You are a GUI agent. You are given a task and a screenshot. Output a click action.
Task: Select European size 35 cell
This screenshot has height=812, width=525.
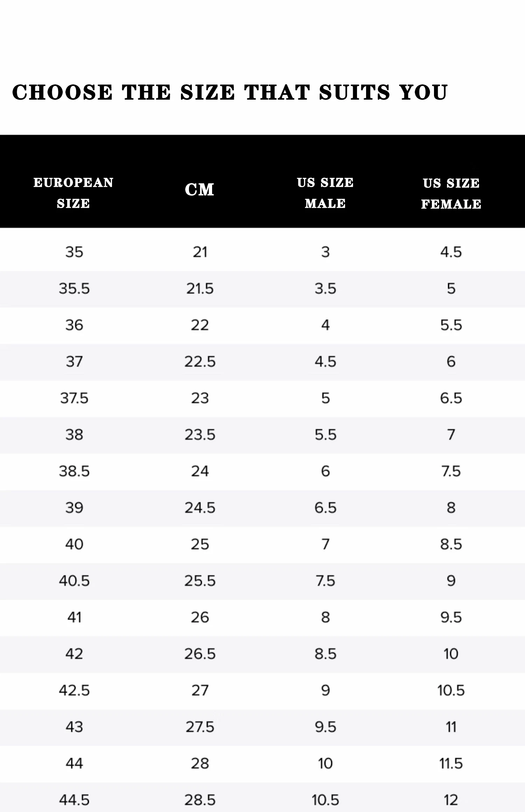(x=74, y=252)
